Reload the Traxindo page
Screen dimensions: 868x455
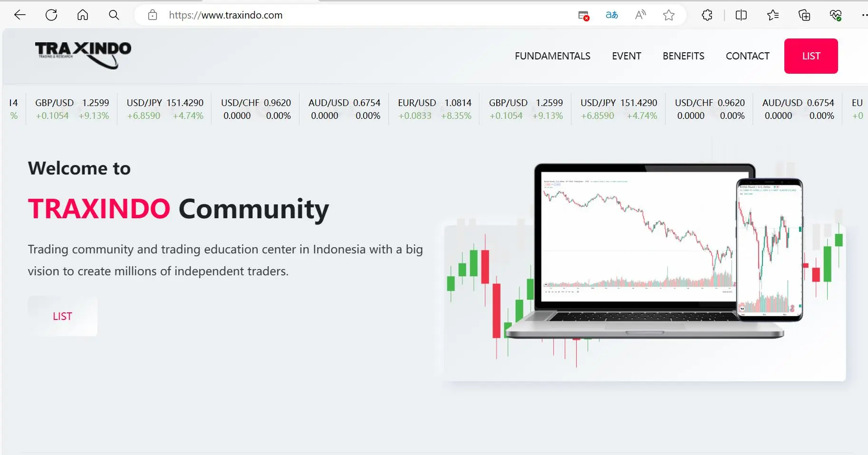(51, 15)
